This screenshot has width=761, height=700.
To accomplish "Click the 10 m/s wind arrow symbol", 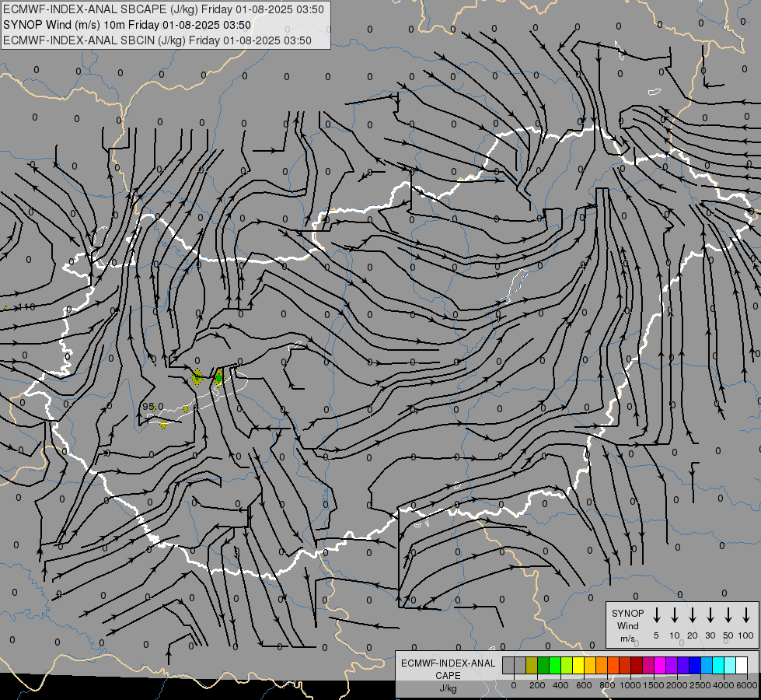I will pyautogui.click(x=674, y=615).
